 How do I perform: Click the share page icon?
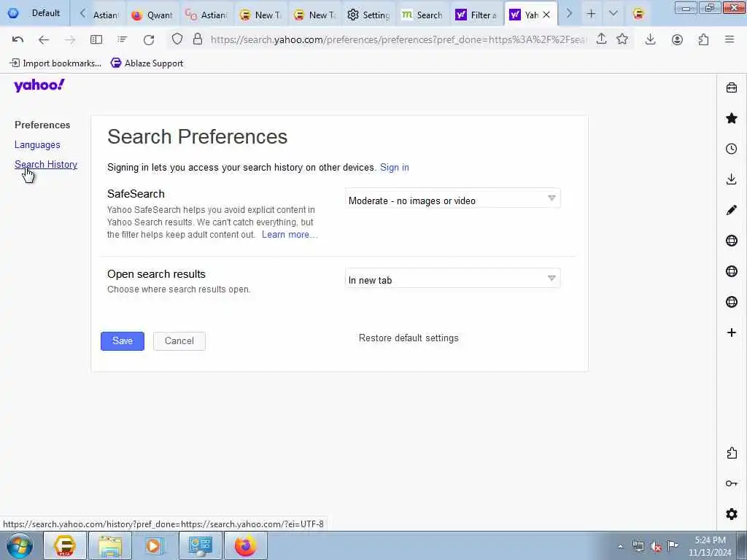(601, 39)
